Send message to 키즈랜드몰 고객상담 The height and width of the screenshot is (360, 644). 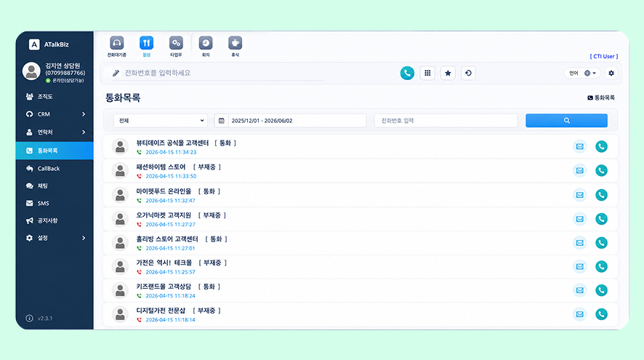tap(579, 291)
